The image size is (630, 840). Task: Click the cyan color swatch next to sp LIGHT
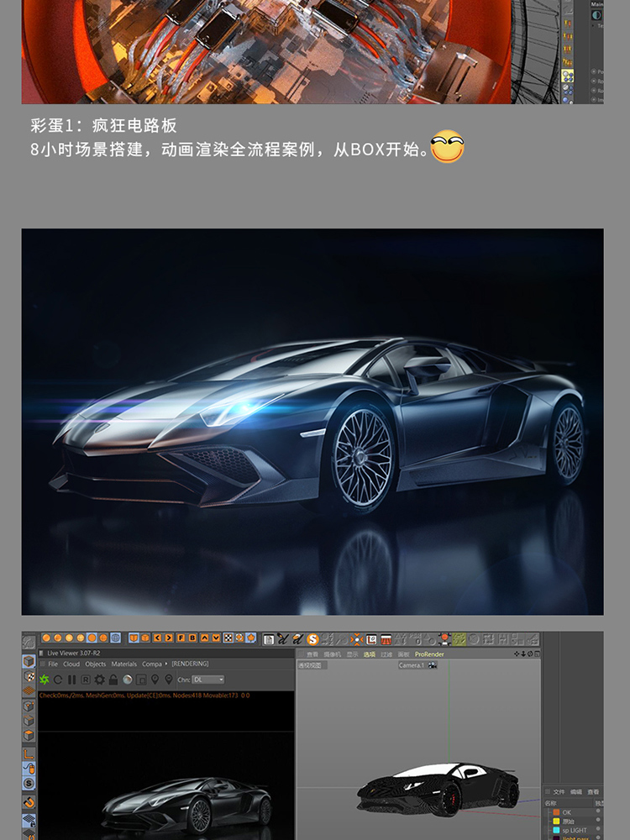click(x=556, y=831)
